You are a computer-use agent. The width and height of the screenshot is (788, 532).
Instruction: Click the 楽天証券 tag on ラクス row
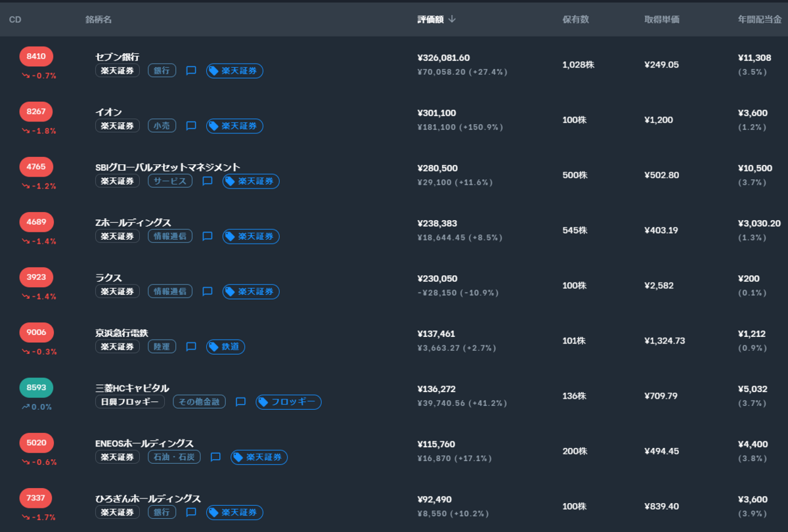tap(251, 291)
